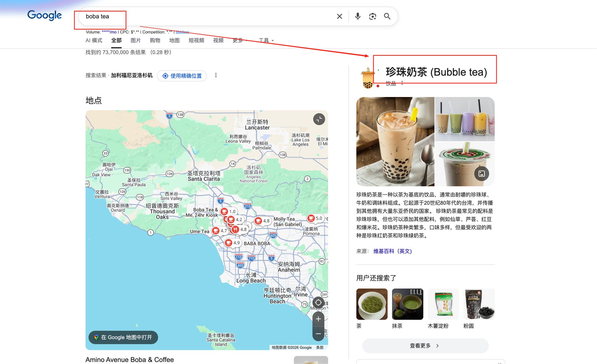597x364 pixels.
Task: Click 使用精确位置 precise location button
Action: click(182, 76)
